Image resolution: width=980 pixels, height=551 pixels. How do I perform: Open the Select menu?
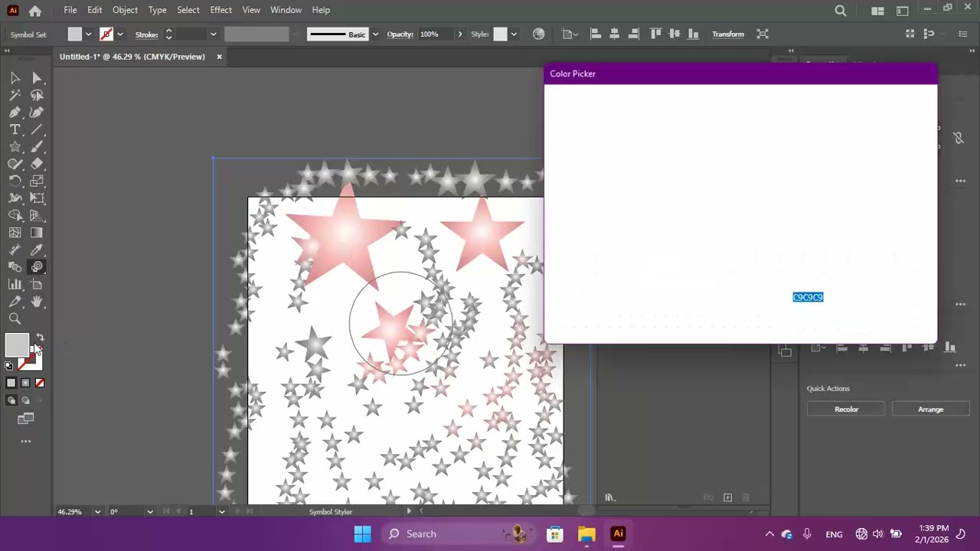click(x=188, y=10)
